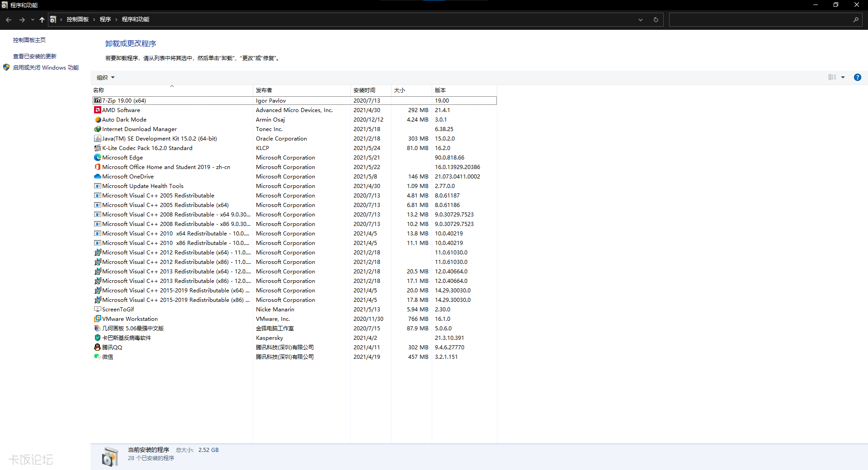This screenshot has height=470, width=868.
Task: Click the forward navigation arrow
Action: pyautogui.click(x=22, y=19)
